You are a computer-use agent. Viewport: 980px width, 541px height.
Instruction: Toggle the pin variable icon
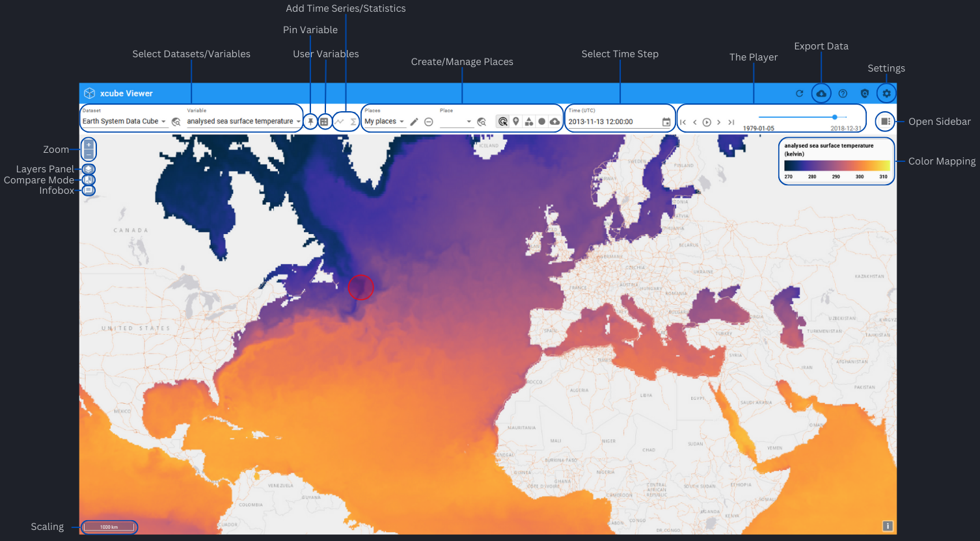tap(310, 122)
